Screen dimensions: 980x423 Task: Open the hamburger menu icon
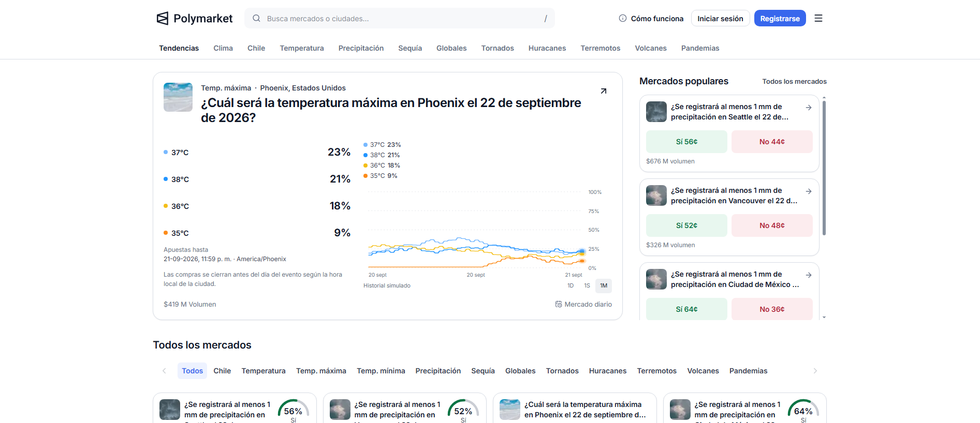click(818, 18)
